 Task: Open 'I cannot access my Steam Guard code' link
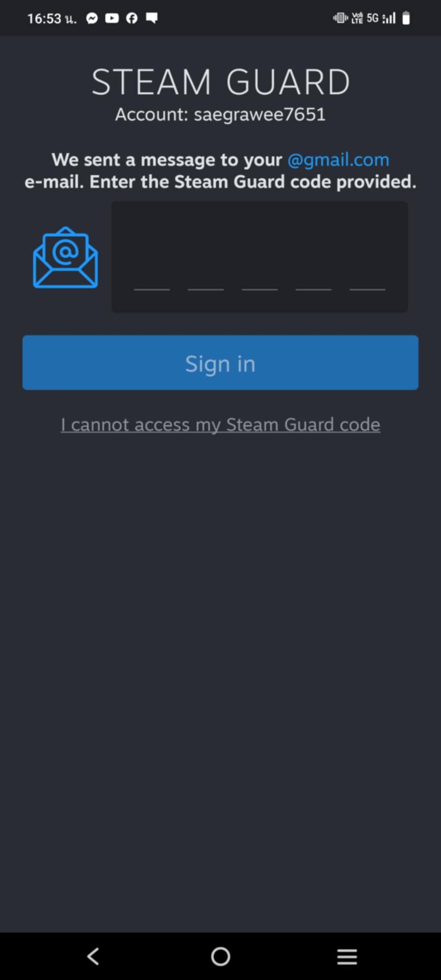click(x=221, y=425)
